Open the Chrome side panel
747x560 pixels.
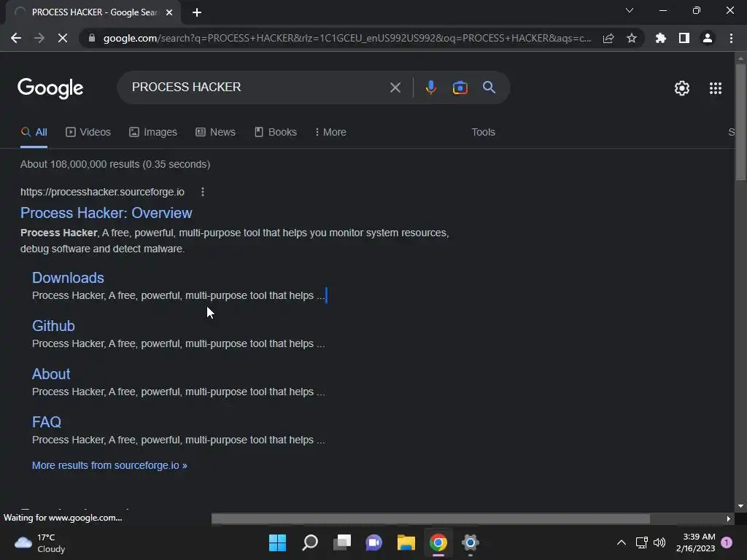684,38
